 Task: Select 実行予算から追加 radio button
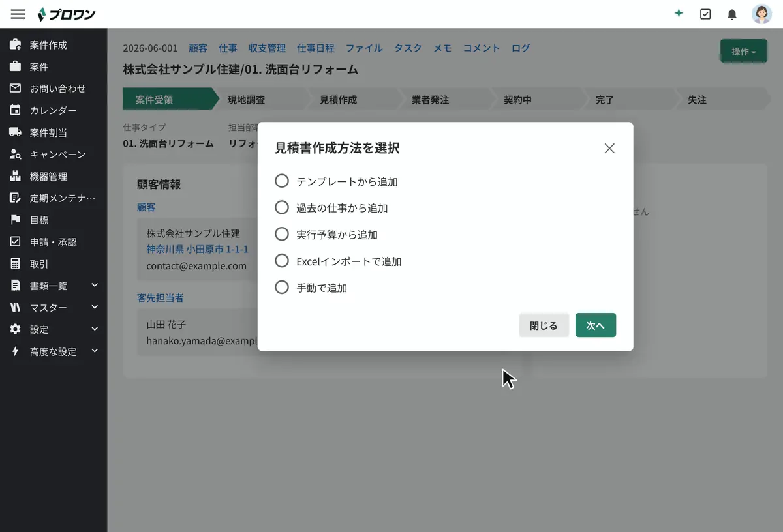[282, 234]
